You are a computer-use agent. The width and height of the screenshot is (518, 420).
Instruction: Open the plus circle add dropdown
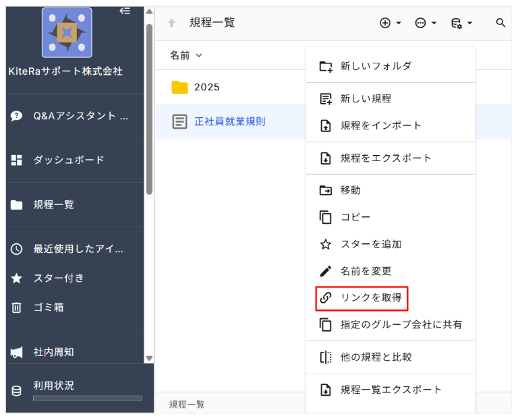click(x=390, y=23)
